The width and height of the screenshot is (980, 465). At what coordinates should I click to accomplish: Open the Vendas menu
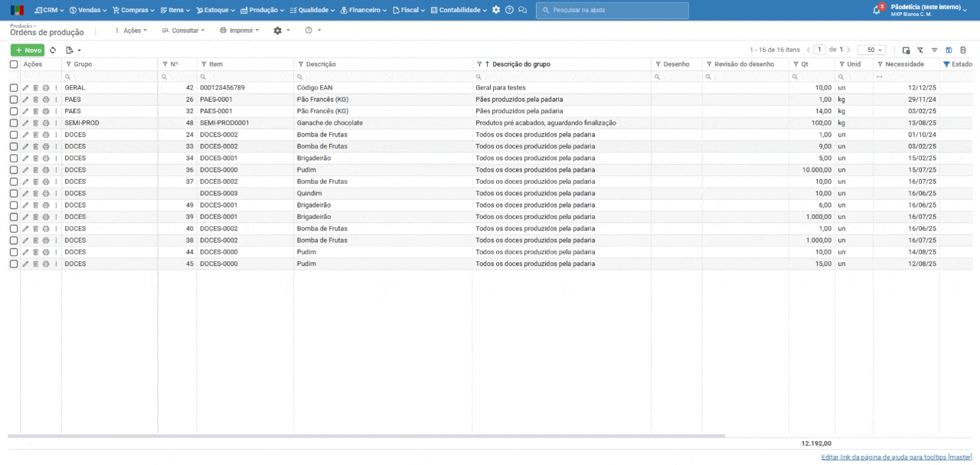click(89, 10)
